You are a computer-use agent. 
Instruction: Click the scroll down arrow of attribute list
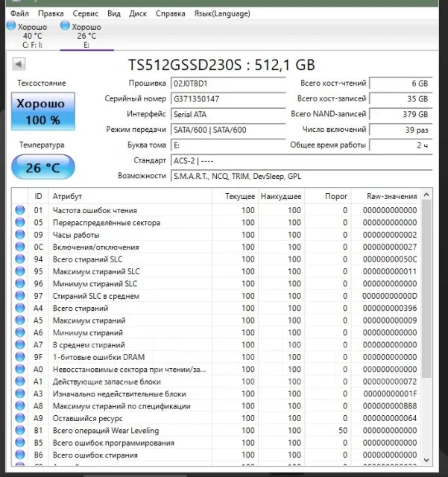[x=426, y=460]
